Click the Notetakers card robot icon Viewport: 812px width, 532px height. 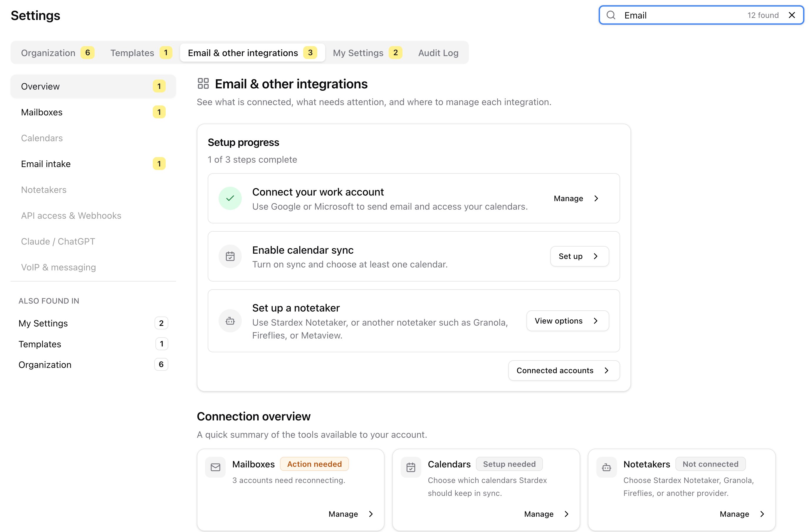pos(606,467)
